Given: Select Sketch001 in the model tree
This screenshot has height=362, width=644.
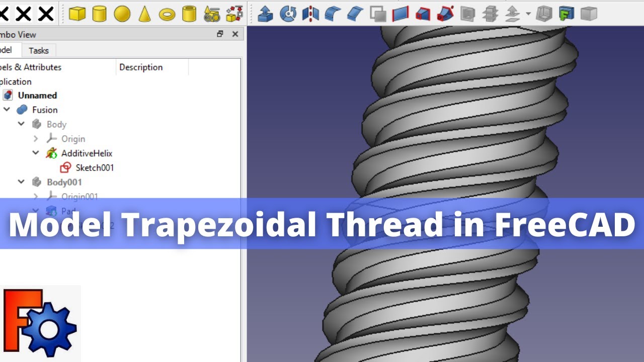Looking at the screenshot, I should (95, 168).
